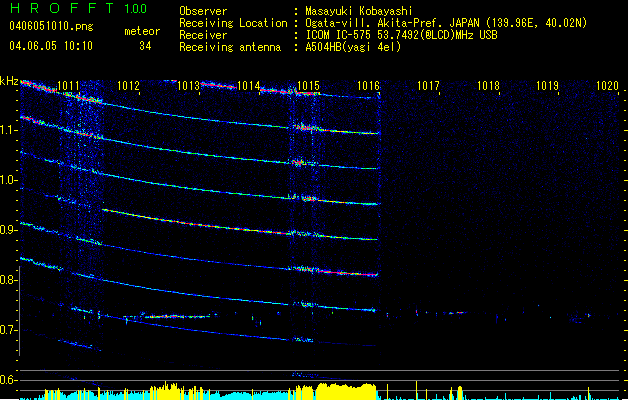Click the Receiving antenna field label

tap(229, 47)
